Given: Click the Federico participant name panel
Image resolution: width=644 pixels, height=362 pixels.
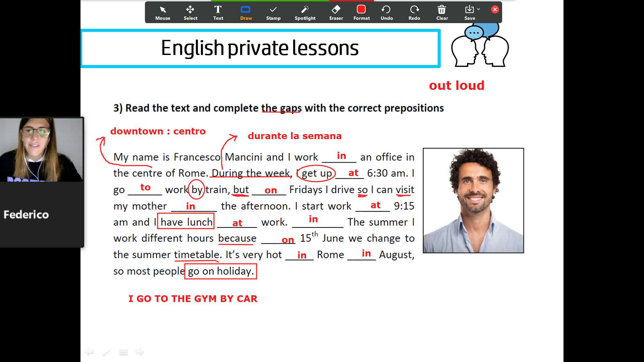Looking at the screenshot, I should [42, 215].
